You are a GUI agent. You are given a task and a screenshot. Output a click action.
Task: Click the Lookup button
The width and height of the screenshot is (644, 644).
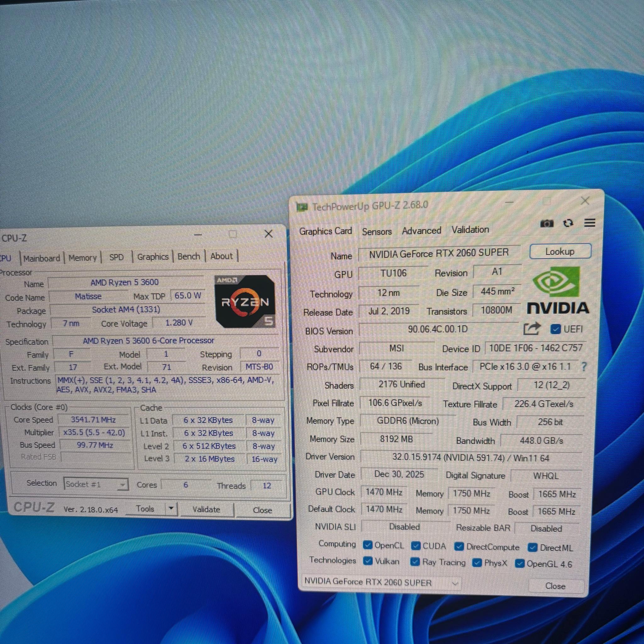560,251
